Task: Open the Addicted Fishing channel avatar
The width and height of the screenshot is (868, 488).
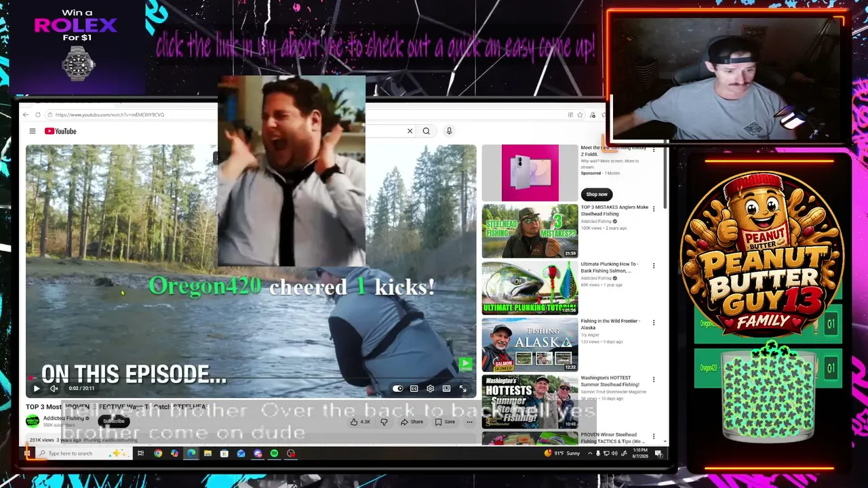Action: [x=33, y=421]
